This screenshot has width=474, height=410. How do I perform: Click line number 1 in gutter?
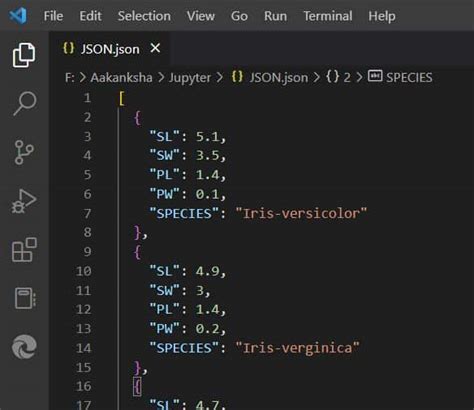(87, 98)
